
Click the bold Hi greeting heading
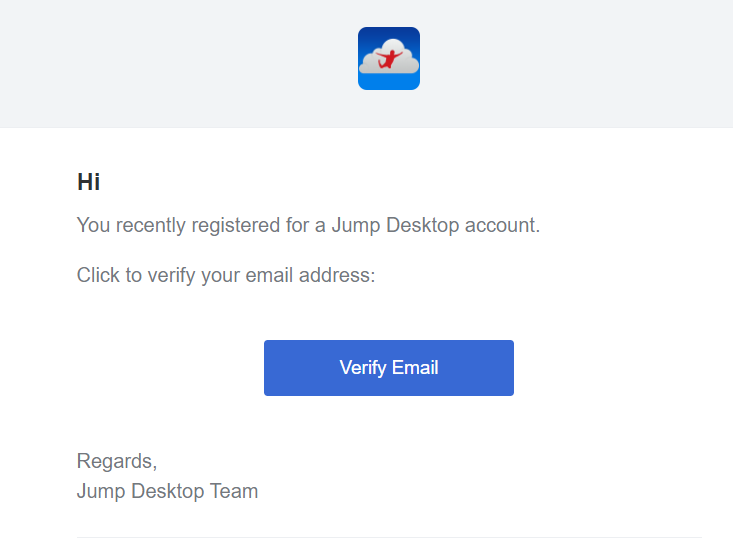(x=88, y=182)
